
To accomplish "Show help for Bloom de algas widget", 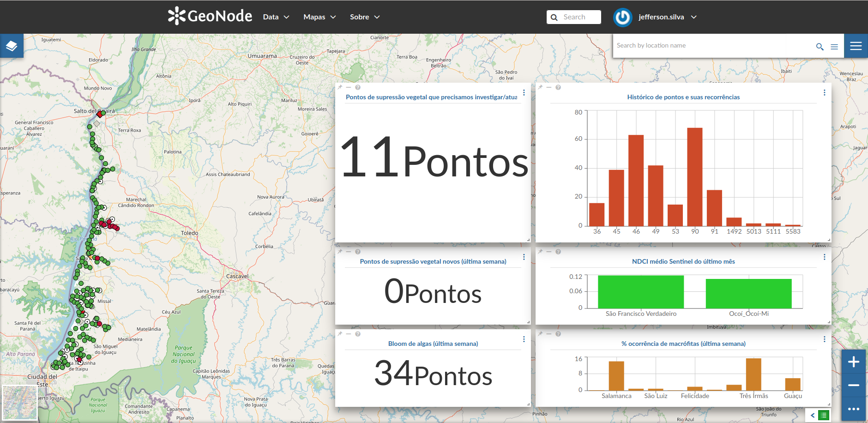I will point(358,334).
